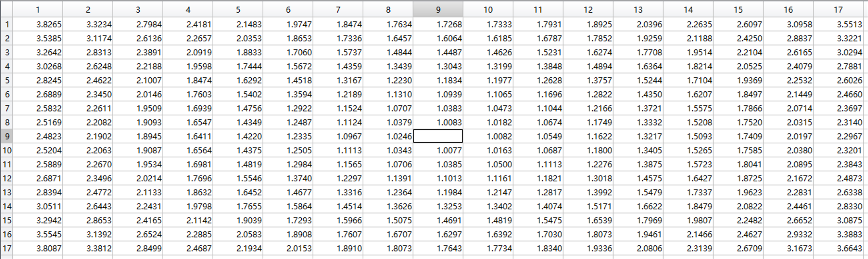This screenshot has height=259, width=868.
Task: Select column header 3
Action: tap(138, 10)
